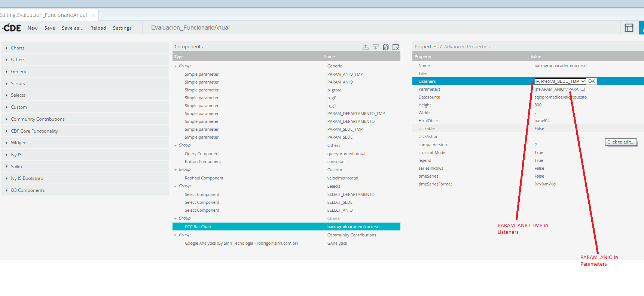This screenshot has height=296, width=644.
Task: Select the PARAM_ANIO parameter row
Action: pyautogui.click(x=286, y=82)
